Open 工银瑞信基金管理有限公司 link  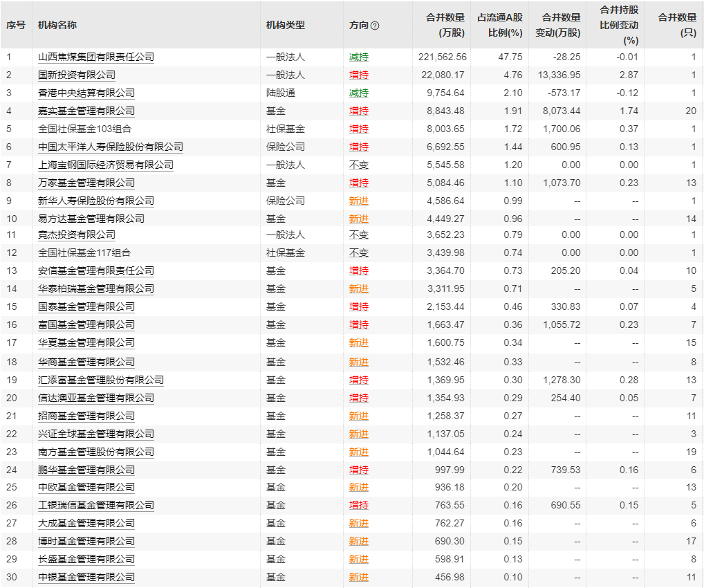click(96, 506)
